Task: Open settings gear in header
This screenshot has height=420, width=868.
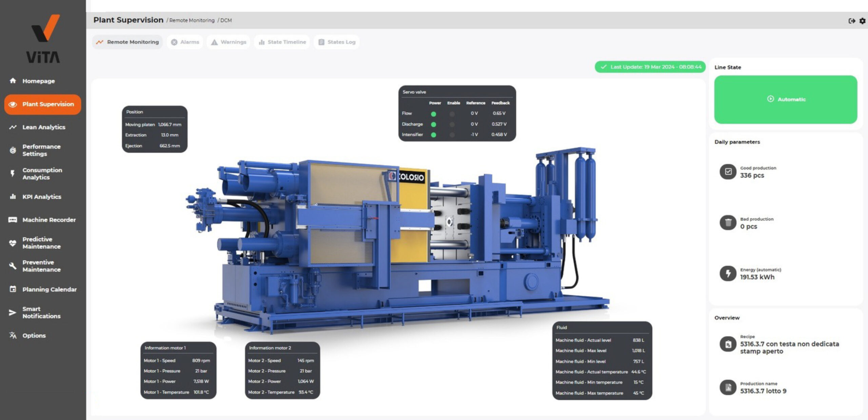Action: 863,21
